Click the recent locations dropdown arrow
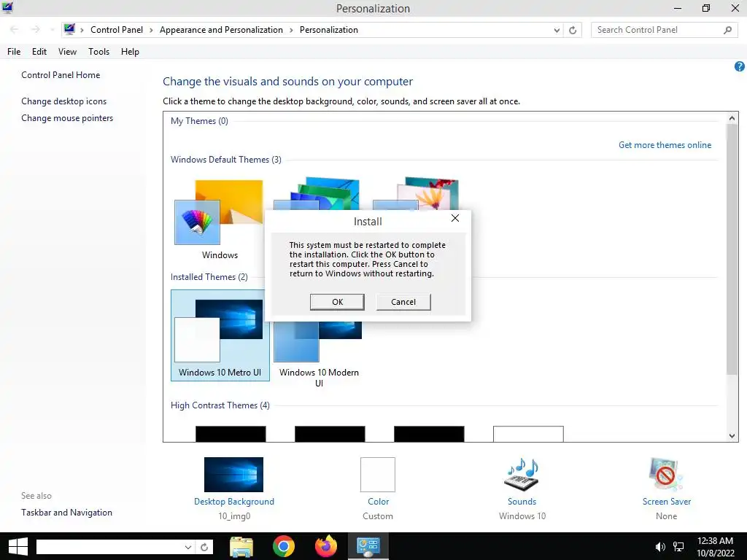 coord(52,30)
